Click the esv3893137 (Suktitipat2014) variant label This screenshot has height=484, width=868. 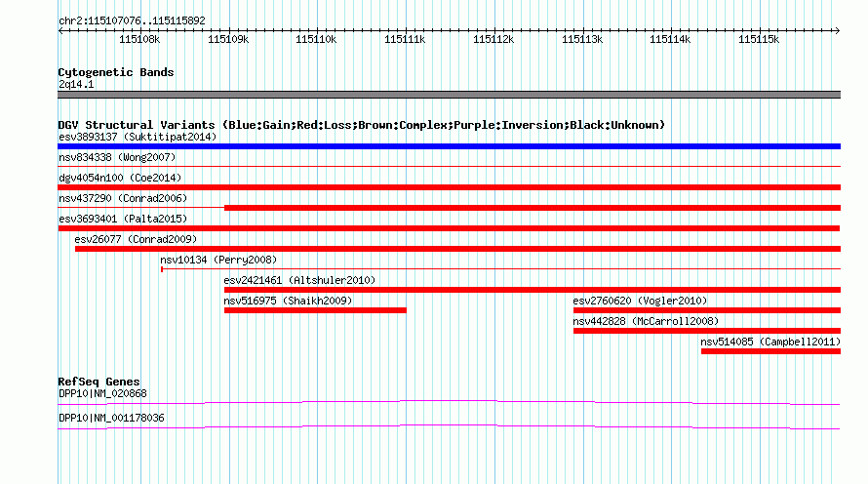point(138,137)
